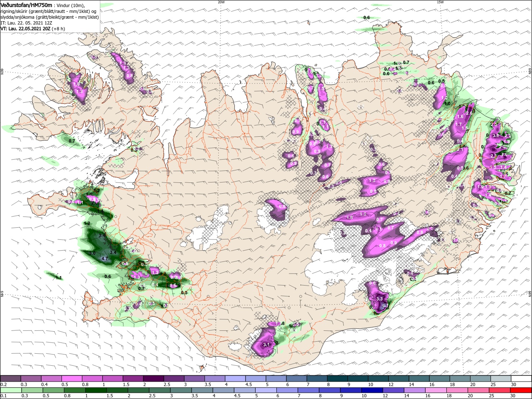This screenshot has height=399, width=532.
Task: Click the title text 'Veðurstofan/HM750m'
Action: 26,5
